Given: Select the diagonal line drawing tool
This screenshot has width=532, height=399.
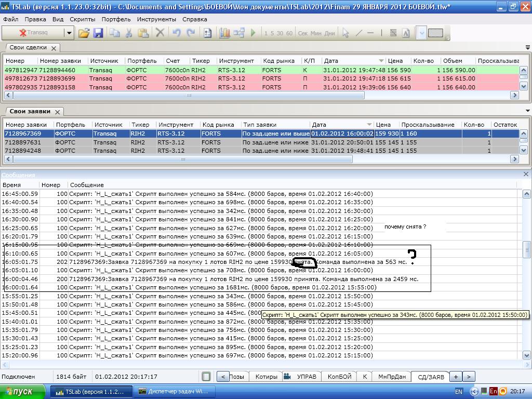Looking at the screenshot, I should coord(358,33).
